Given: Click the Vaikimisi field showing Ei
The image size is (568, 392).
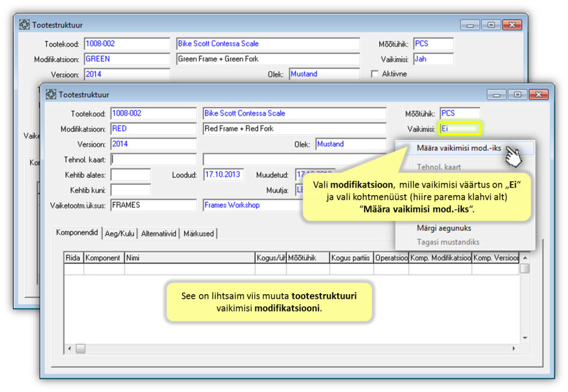Looking at the screenshot, I should pyautogui.click(x=460, y=129).
